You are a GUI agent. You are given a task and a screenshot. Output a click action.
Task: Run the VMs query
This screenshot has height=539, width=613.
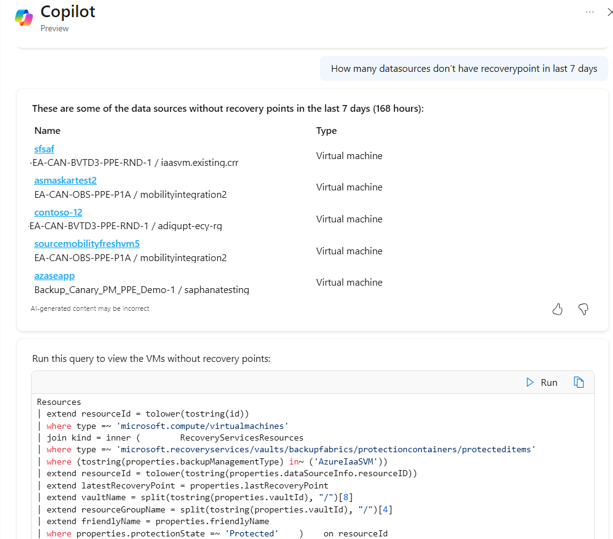click(541, 382)
